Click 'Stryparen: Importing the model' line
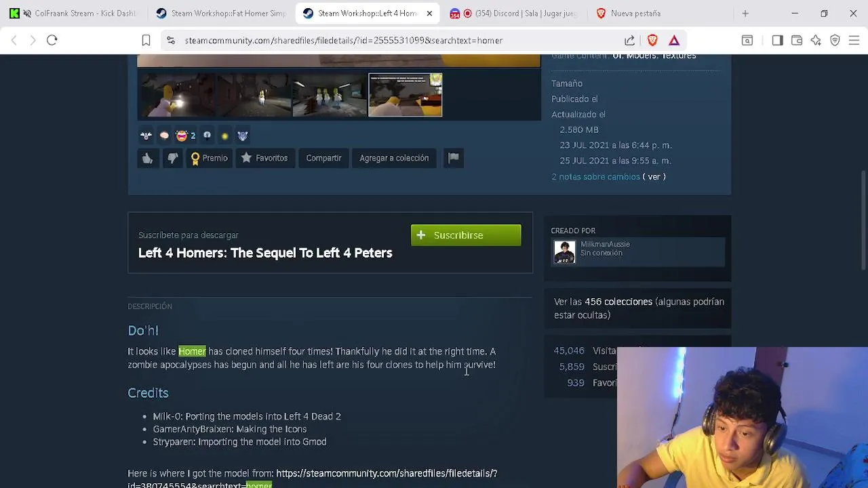Viewport: 868px width, 488px height. click(239, 442)
